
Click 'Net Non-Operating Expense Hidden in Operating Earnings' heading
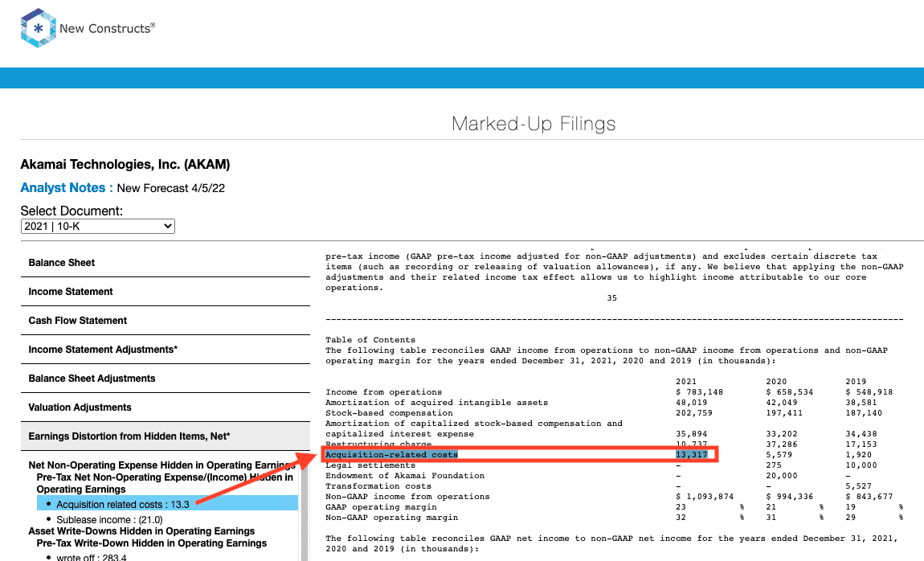161,465
